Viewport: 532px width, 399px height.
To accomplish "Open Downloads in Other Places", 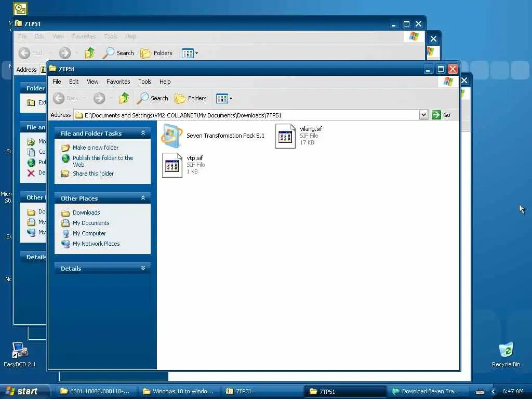I will pos(86,212).
